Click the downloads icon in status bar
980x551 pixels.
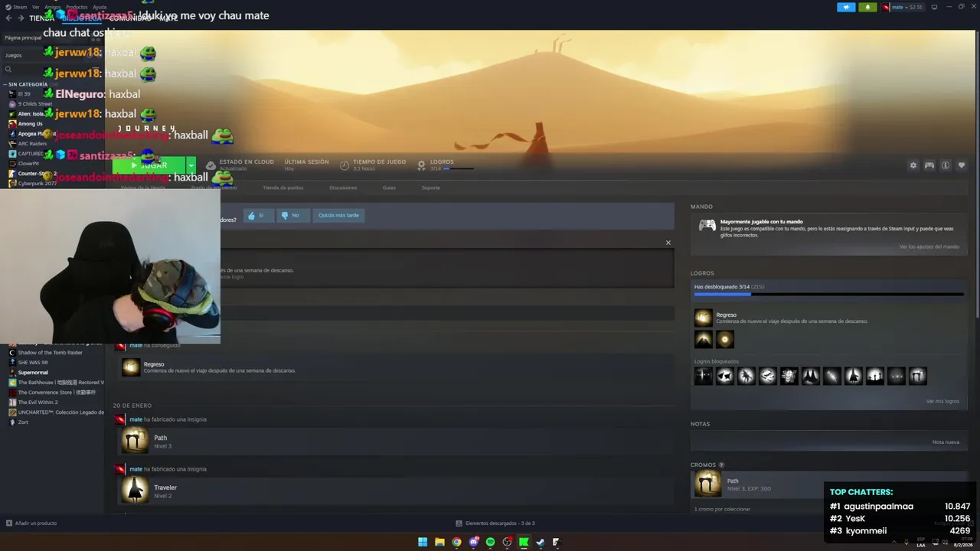pyautogui.click(x=459, y=523)
